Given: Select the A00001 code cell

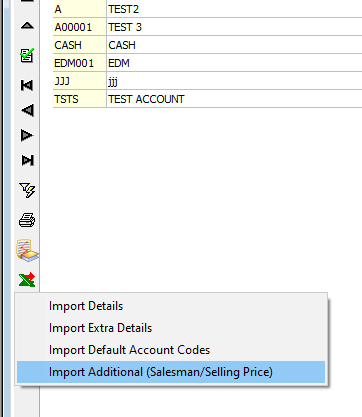Looking at the screenshot, I should tap(80, 27).
